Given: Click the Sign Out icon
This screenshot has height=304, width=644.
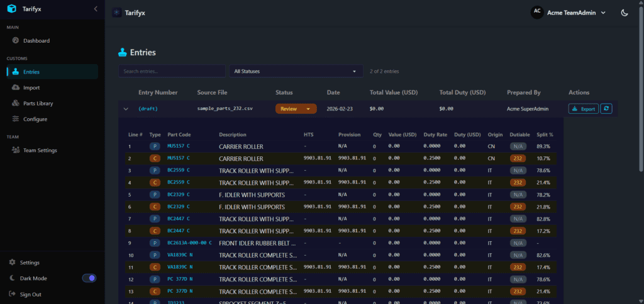Looking at the screenshot, I should (x=13, y=294).
